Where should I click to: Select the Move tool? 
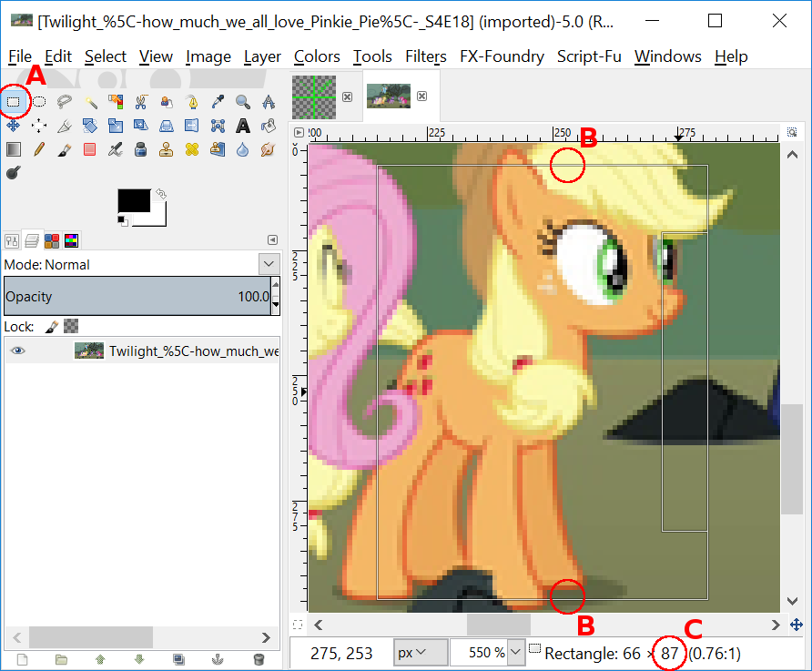pyautogui.click(x=14, y=126)
